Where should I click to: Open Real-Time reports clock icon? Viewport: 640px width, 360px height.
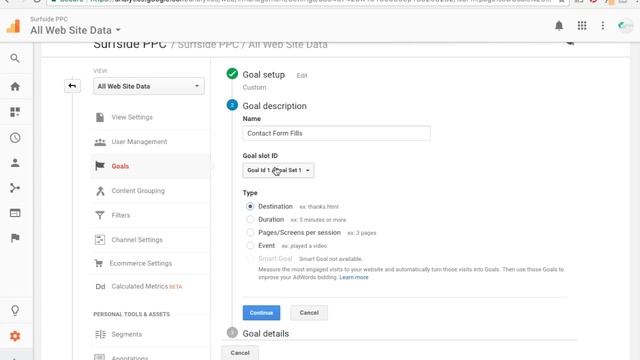[15, 138]
